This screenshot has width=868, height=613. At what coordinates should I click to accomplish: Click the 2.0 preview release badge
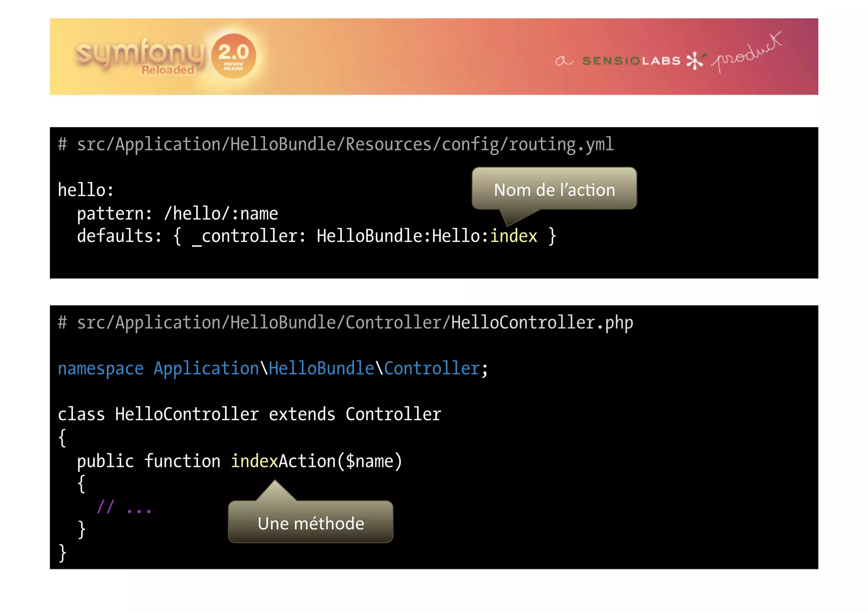point(233,56)
